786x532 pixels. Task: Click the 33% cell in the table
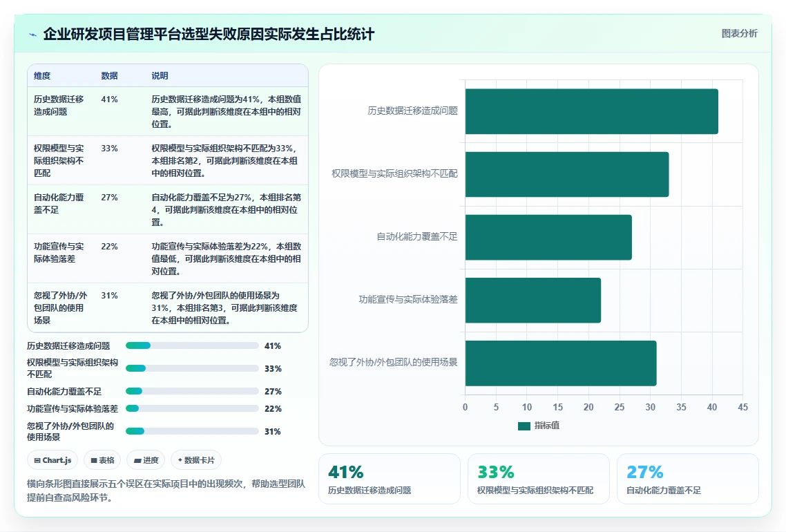pyautogui.click(x=109, y=149)
